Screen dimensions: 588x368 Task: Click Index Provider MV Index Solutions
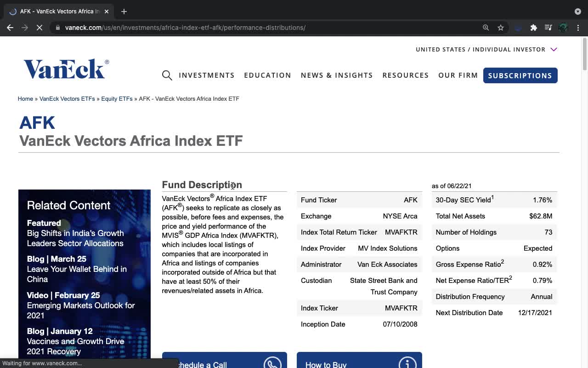click(x=388, y=248)
